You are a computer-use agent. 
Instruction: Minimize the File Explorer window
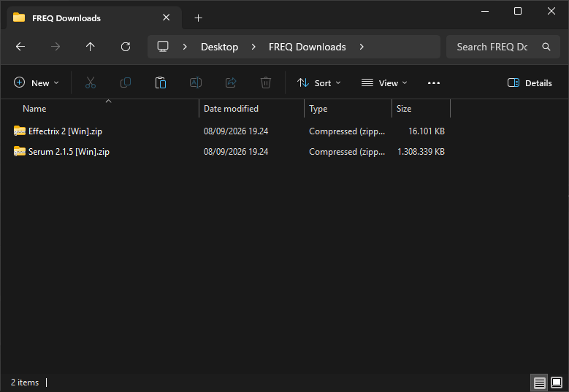485,11
